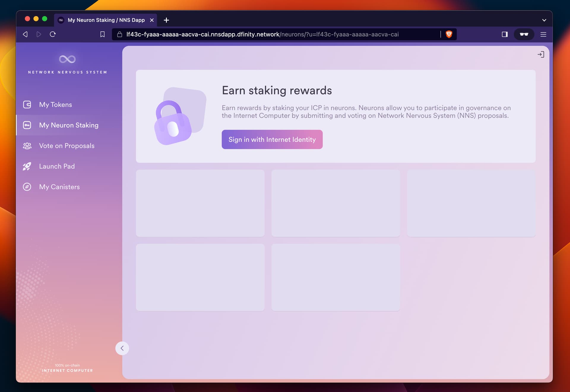
Task: Toggle the browser sidebar panel
Action: point(505,34)
